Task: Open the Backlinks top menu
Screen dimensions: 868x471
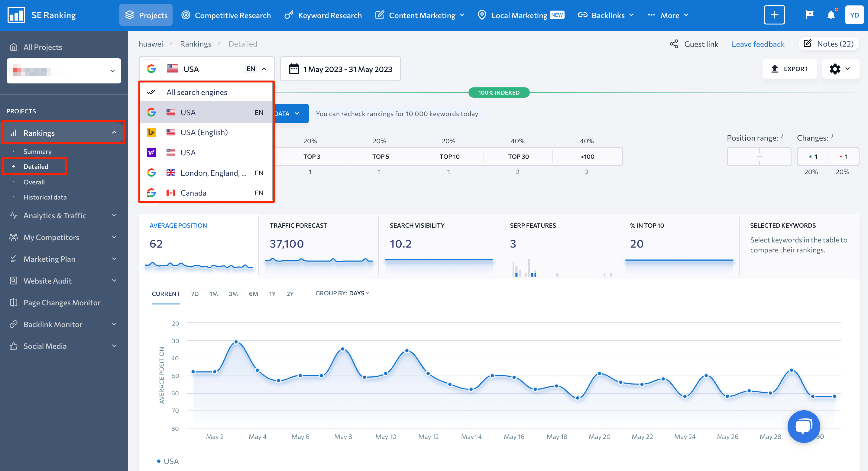Action: 606,15
